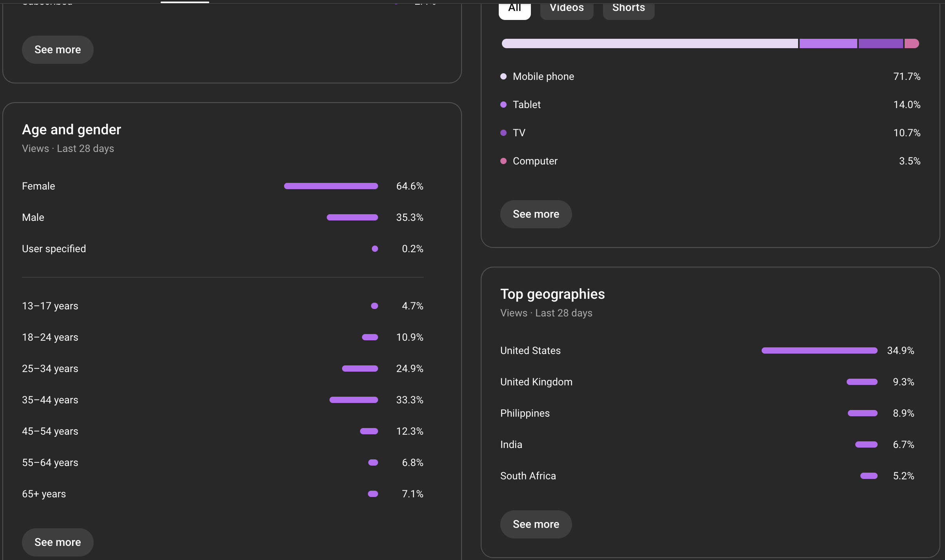Click the Age and gender card title
The width and height of the screenshot is (945, 560).
point(71,130)
